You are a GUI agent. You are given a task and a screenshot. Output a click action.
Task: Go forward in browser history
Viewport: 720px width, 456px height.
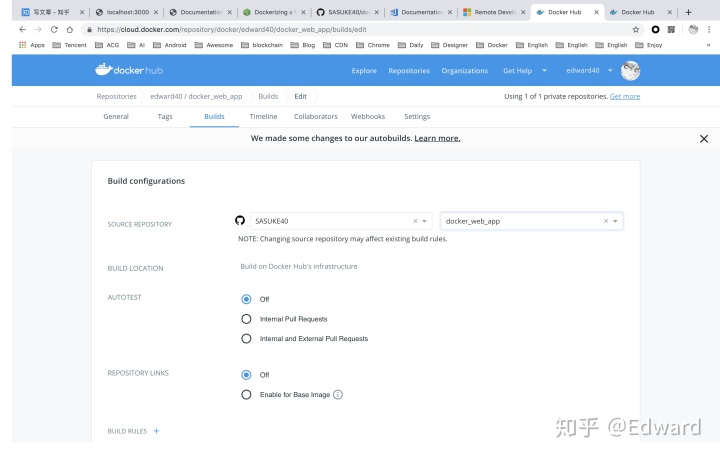pos(38,29)
